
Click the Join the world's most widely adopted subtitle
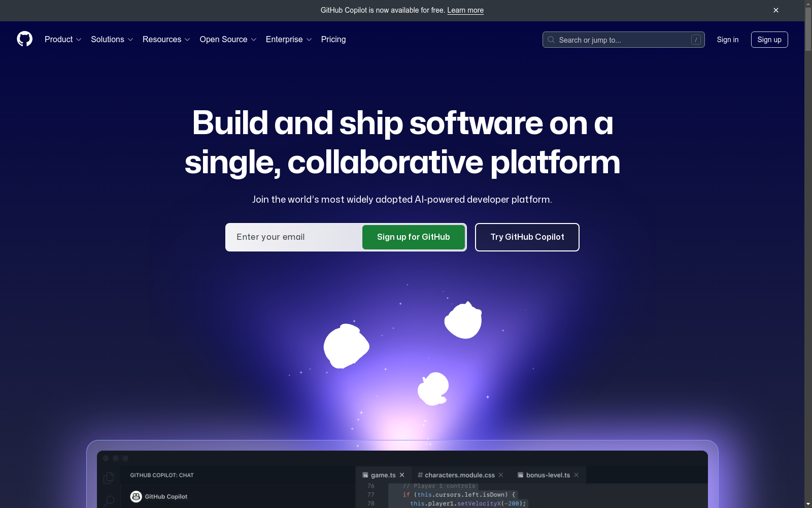(402, 199)
